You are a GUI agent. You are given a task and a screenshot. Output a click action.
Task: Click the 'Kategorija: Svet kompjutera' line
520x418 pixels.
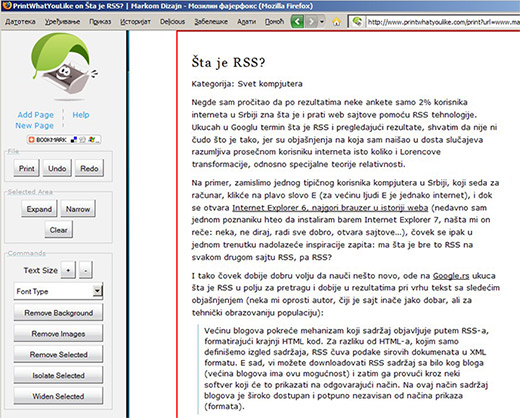point(247,84)
